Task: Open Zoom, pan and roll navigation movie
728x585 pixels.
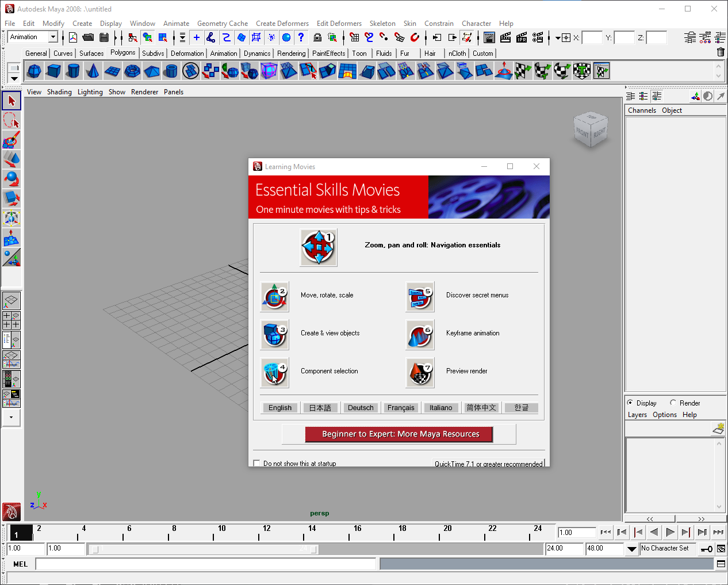Action: (x=318, y=247)
